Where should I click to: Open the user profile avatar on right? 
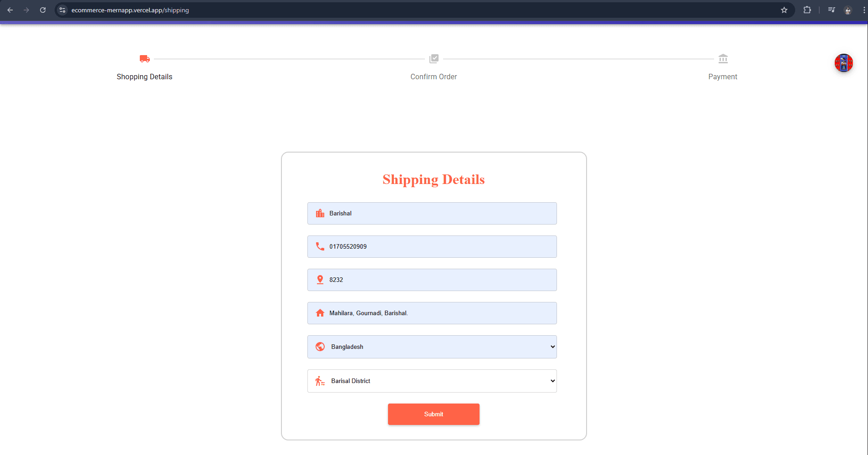click(x=843, y=63)
